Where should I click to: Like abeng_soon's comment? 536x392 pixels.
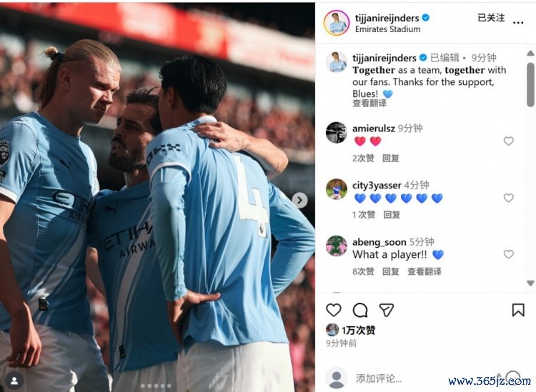point(508,254)
